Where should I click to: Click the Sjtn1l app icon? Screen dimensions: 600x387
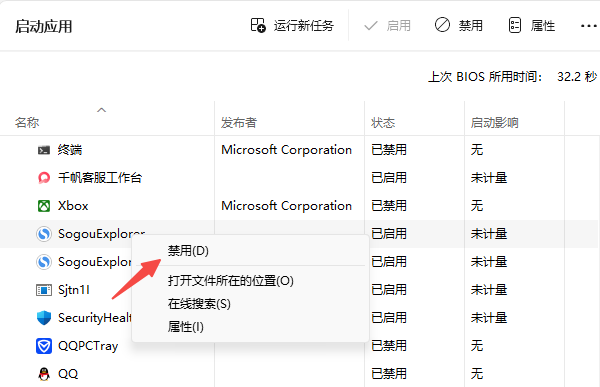(44, 290)
